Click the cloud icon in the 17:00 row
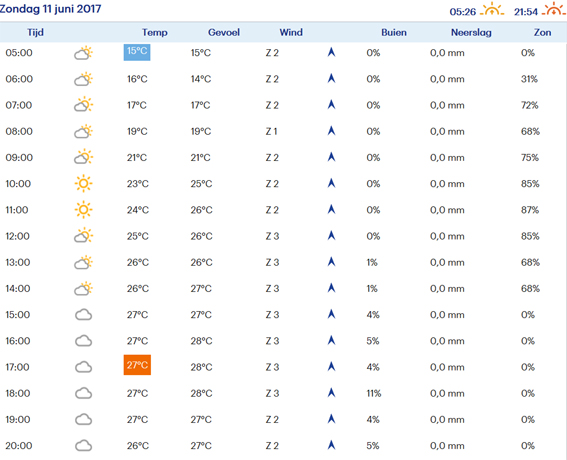 point(84,367)
